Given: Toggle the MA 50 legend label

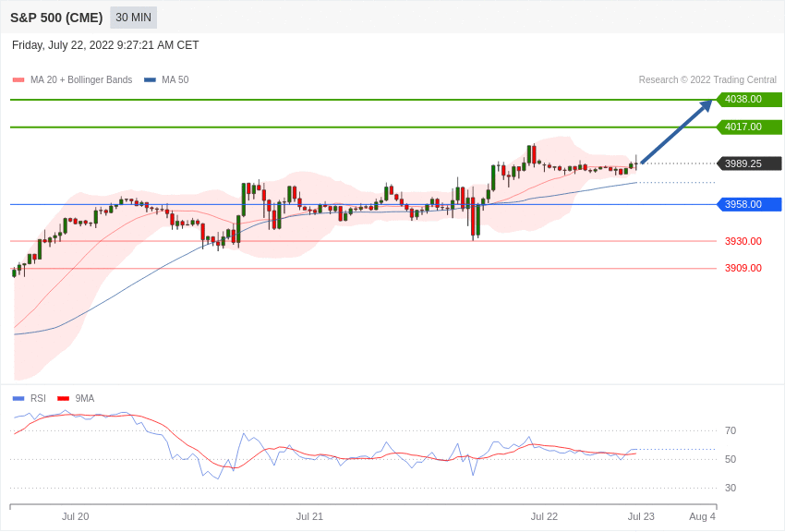Looking at the screenshot, I should [175, 79].
